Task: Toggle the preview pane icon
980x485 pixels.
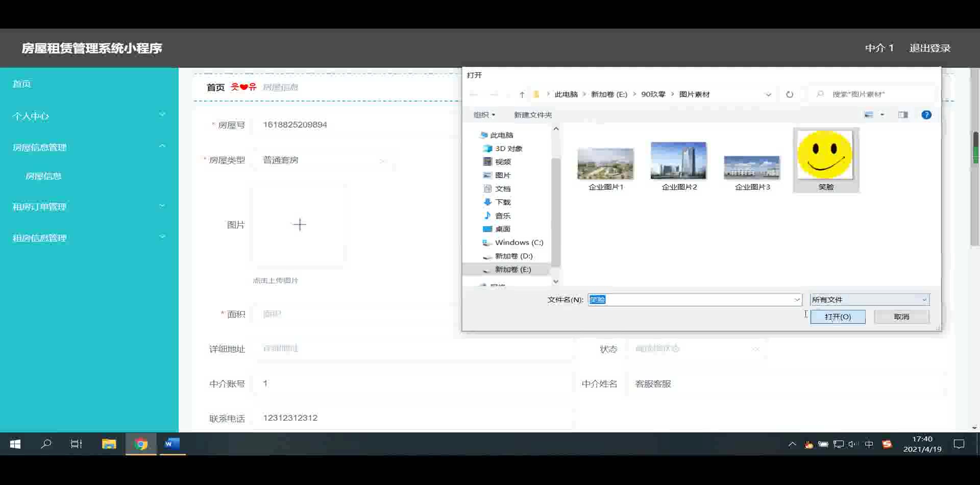Action: 903,115
